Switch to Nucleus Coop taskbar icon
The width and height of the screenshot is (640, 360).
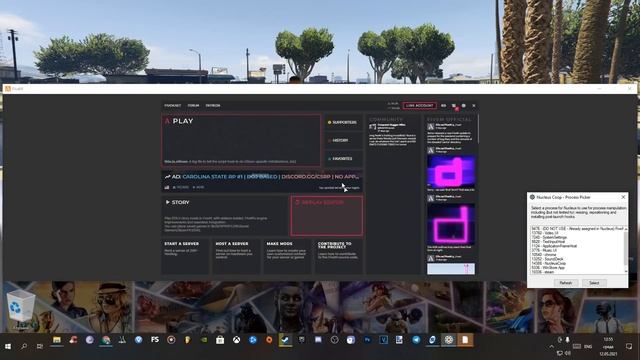coord(449,340)
